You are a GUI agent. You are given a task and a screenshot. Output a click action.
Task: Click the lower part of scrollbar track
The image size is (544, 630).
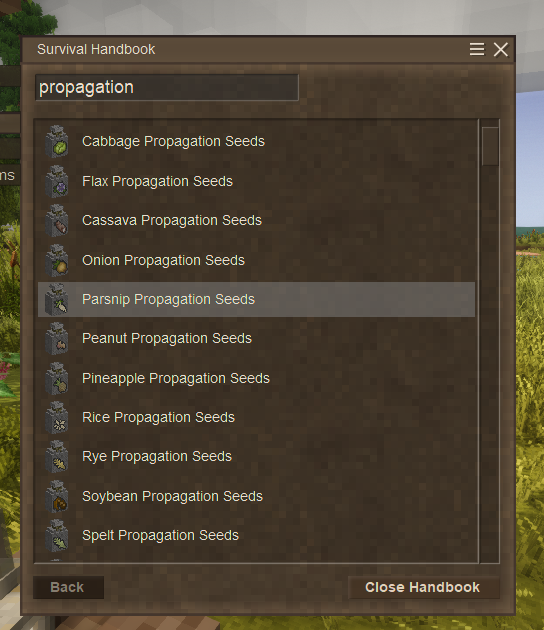click(x=490, y=442)
